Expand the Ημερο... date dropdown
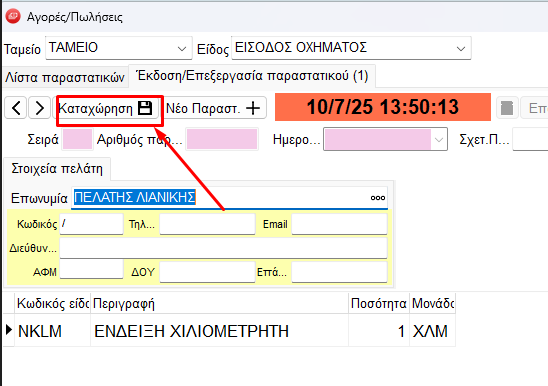The height and width of the screenshot is (386, 548). (439, 140)
